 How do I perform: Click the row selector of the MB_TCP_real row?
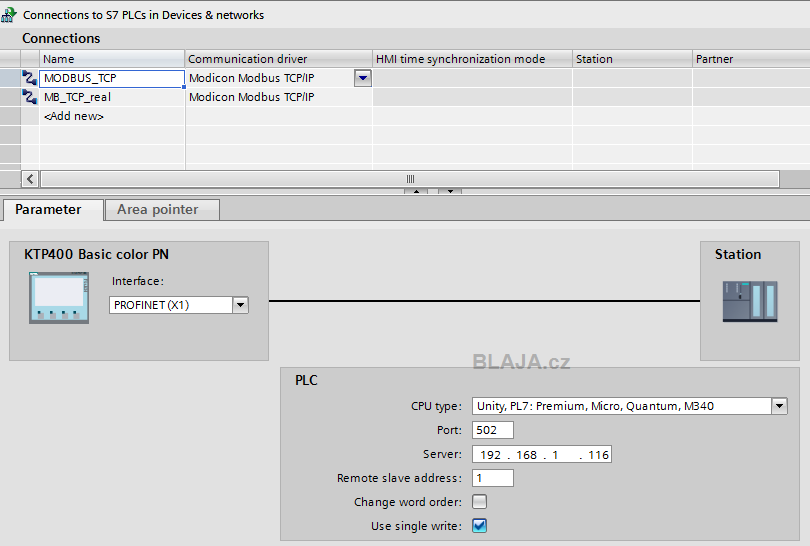[x=10, y=97]
